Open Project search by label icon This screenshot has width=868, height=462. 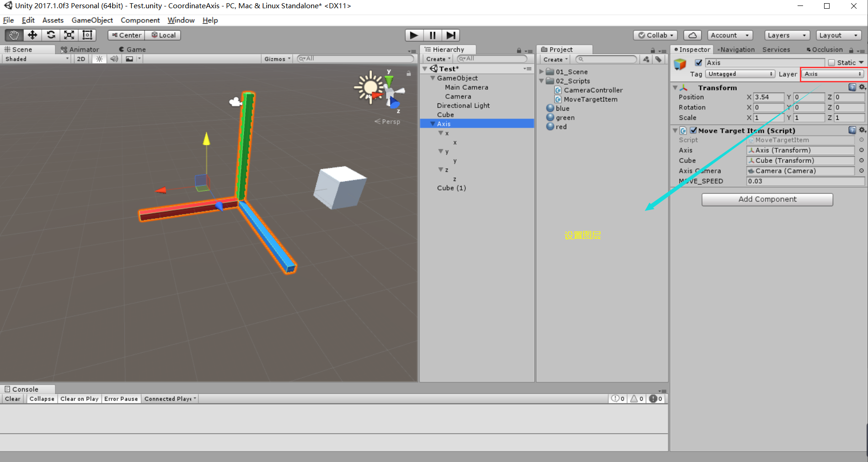coord(659,59)
